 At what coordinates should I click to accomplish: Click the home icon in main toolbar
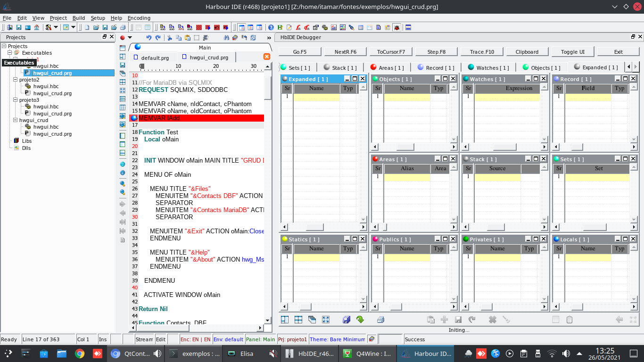tap(36, 27)
